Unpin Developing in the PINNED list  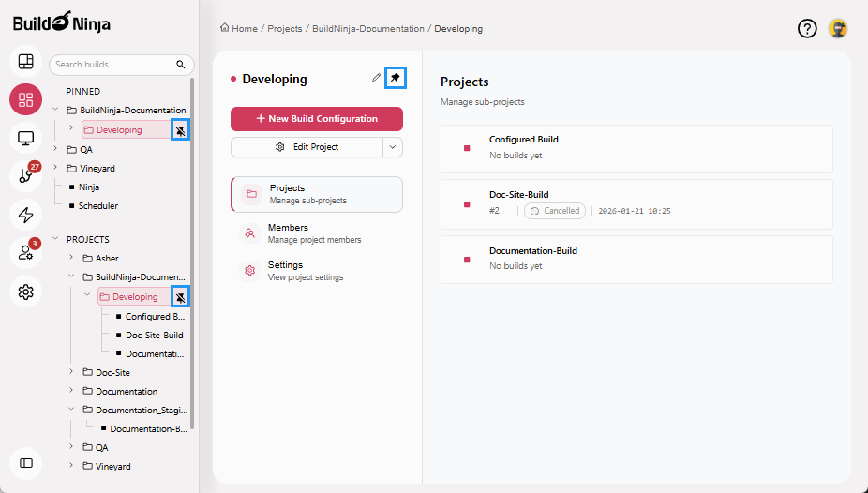(x=181, y=130)
